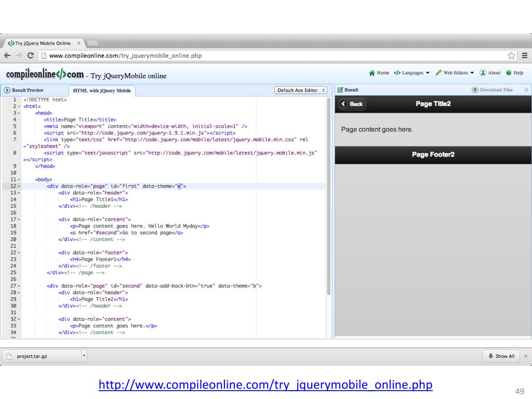Open the Home link in the header

(383, 73)
